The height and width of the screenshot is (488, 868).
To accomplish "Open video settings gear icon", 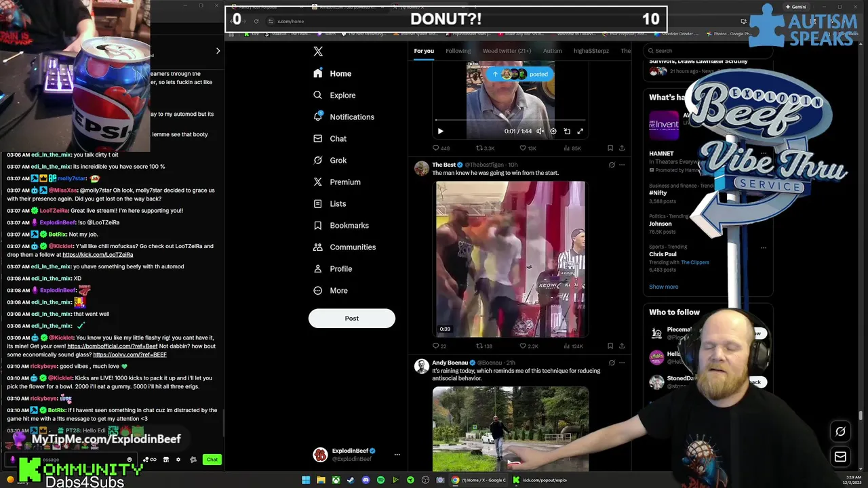I will 553,131.
